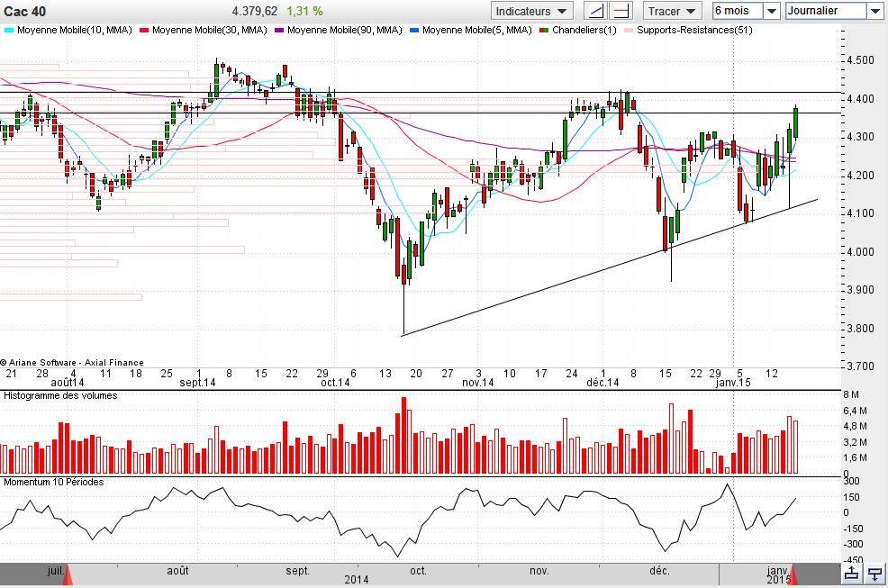
Task: Click the 8 M volume axis label
Action: tap(851, 394)
